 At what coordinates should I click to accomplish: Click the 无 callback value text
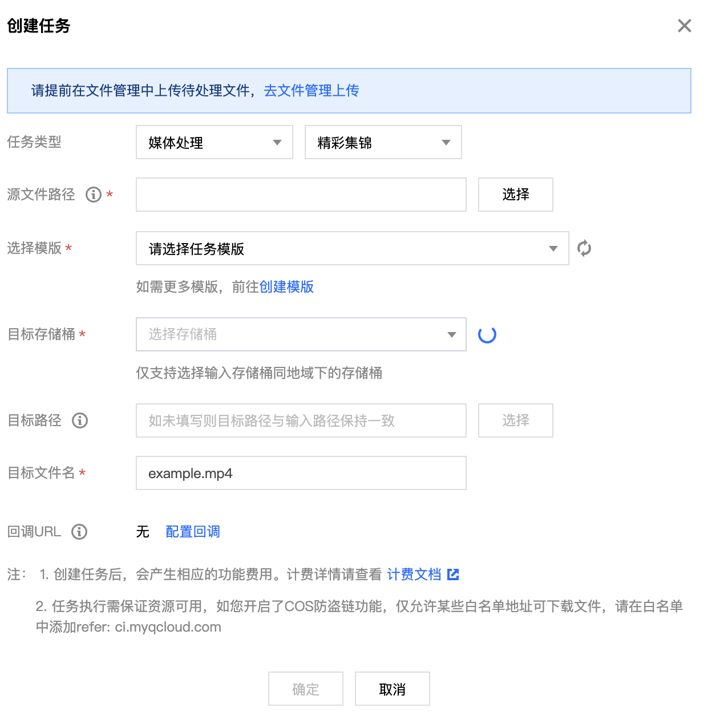[x=143, y=532]
